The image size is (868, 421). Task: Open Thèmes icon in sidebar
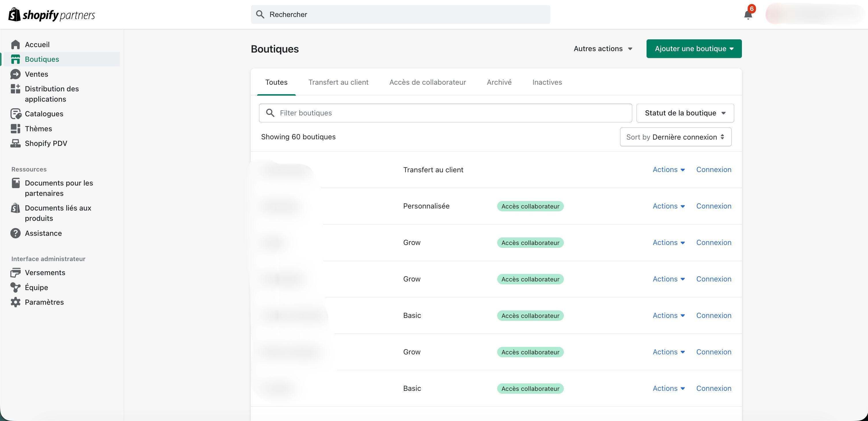coord(16,129)
